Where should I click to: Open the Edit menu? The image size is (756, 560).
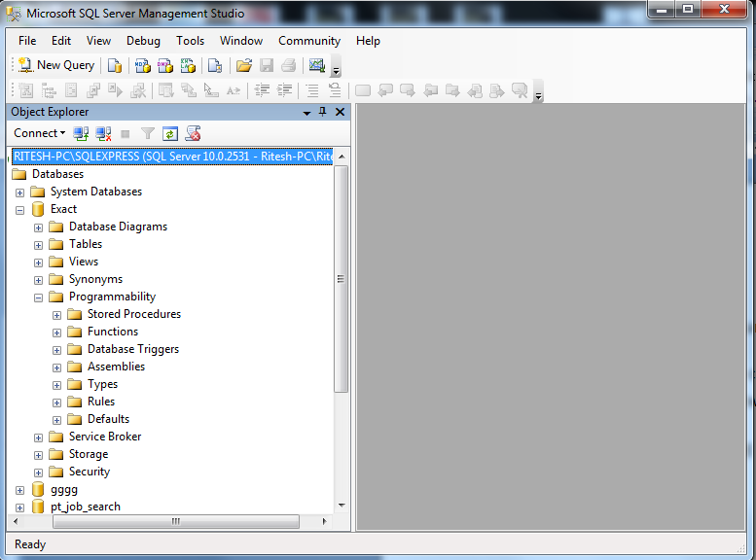pos(61,41)
